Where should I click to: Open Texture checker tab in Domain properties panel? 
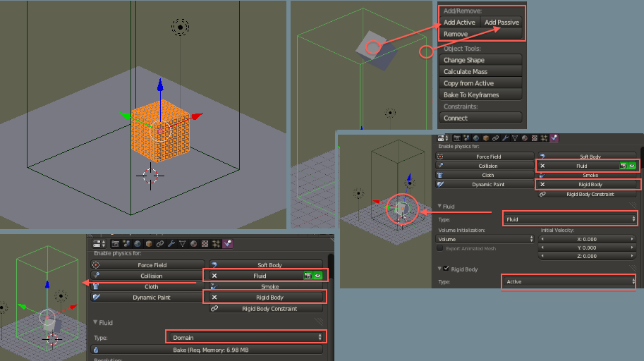pyautogui.click(x=205, y=243)
